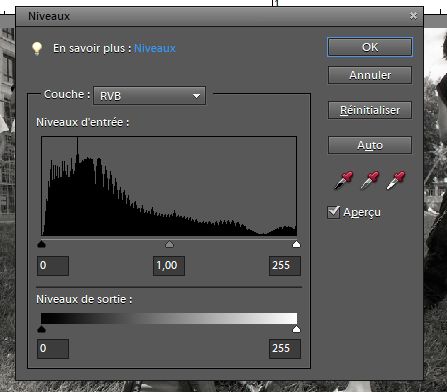This screenshot has width=447, height=392.
Task: Toggle the Aperçu preview checkbox
Action: pos(334,212)
